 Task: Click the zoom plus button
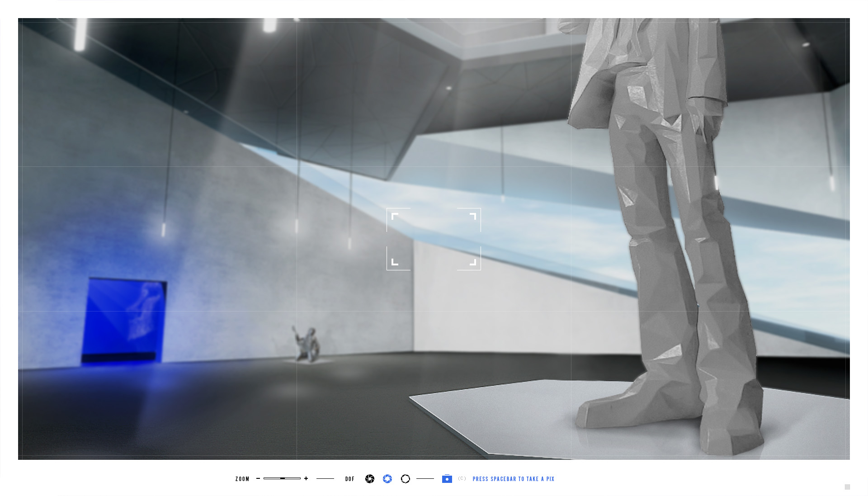pos(306,478)
